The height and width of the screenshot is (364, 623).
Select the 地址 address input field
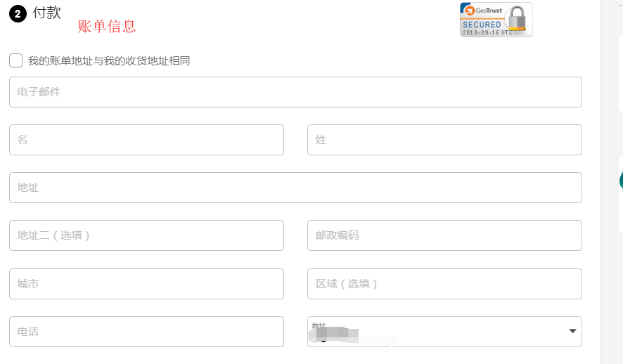pyautogui.click(x=295, y=188)
